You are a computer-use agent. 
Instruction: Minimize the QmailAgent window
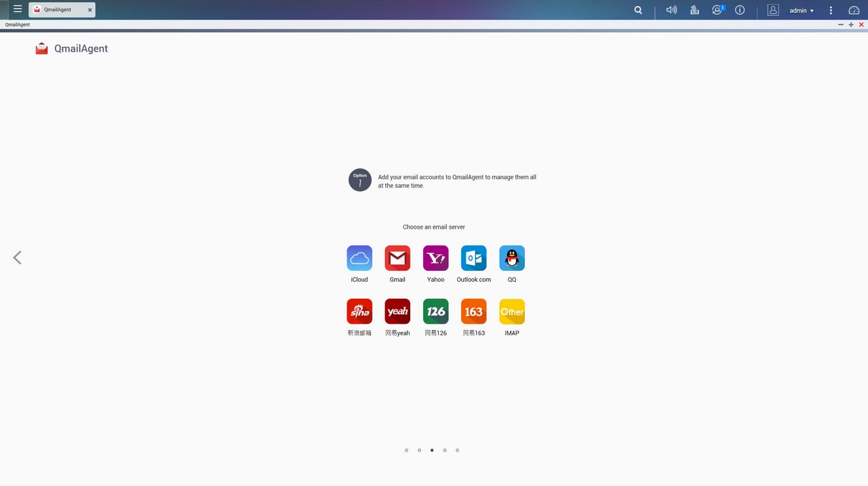tap(841, 24)
